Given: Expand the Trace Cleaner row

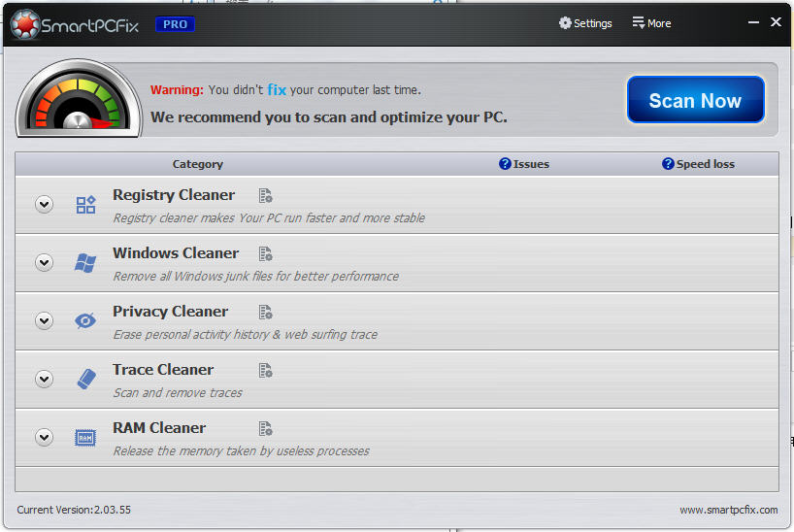Looking at the screenshot, I should [x=45, y=379].
